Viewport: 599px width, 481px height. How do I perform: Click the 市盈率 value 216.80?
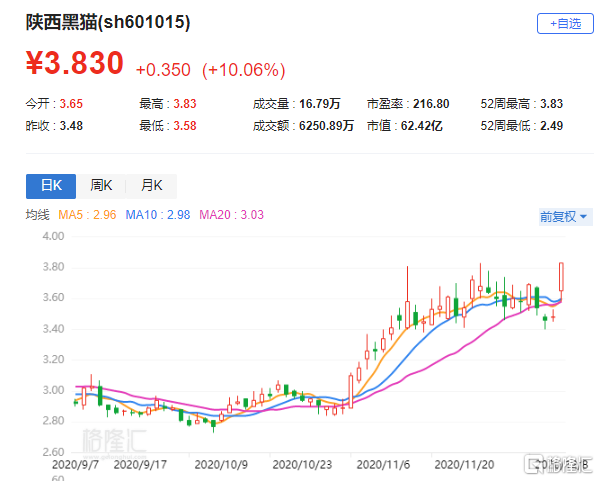click(x=431, y=104)
